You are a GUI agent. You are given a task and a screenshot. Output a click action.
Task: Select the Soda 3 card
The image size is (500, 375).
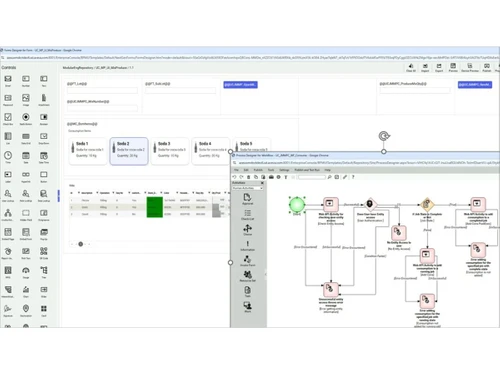pyautogui.click(x=170, y=151)
